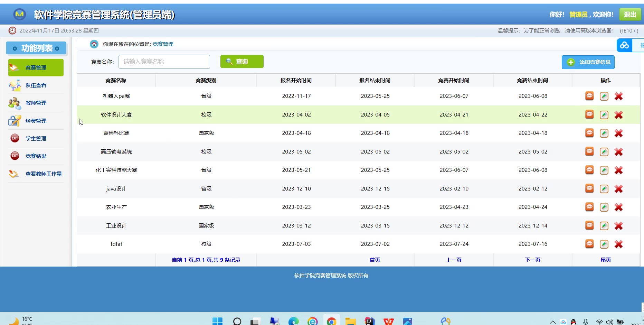Click the home icon beside the location breadcrumb
This screenshot has width=644, height=325.
[94, 44]
